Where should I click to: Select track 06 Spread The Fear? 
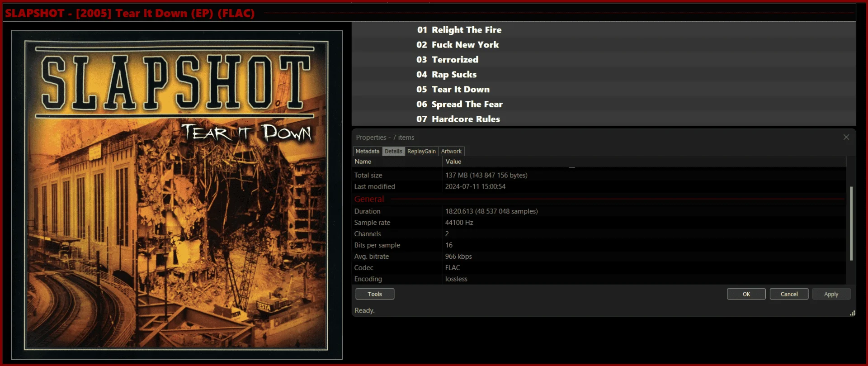coord(604,105)
